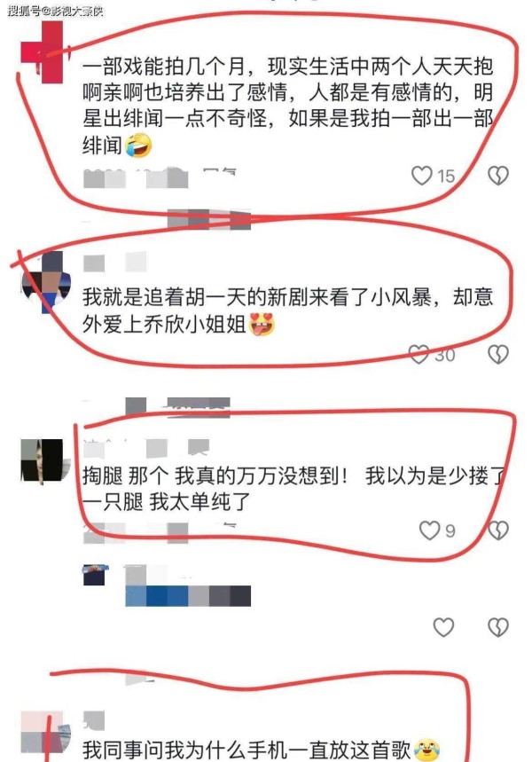
Task: Tap broken heart on 乔欣小姐姐 comment
Action: pos(498,355)
